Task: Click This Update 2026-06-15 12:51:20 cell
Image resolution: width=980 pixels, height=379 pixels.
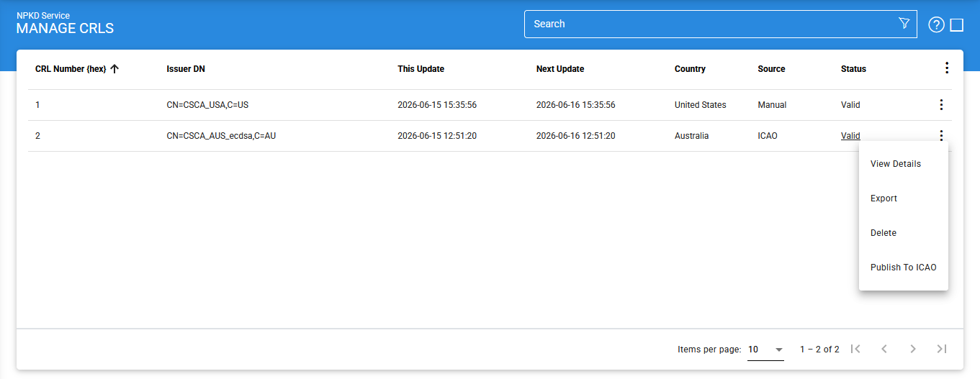Action: pyautogui.click(x=437, y=135)
